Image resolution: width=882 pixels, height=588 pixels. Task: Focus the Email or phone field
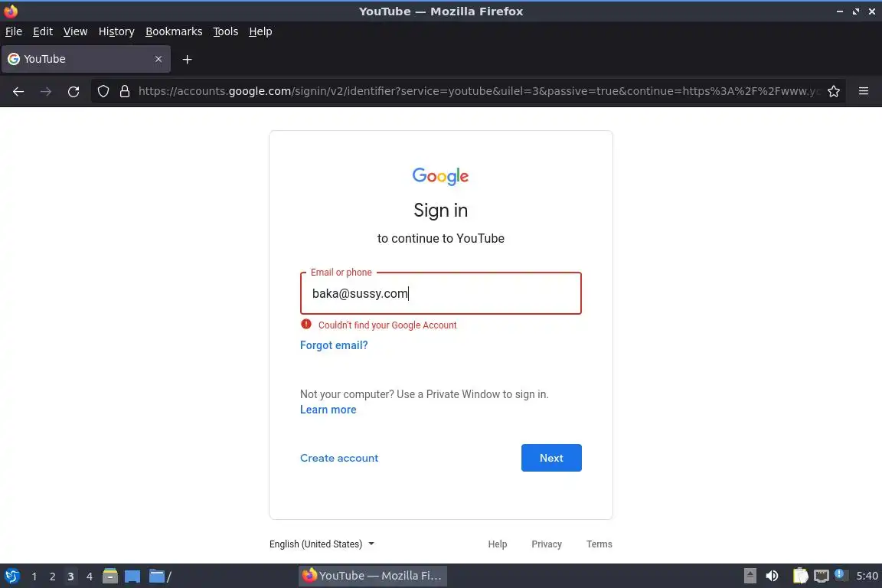440,293
